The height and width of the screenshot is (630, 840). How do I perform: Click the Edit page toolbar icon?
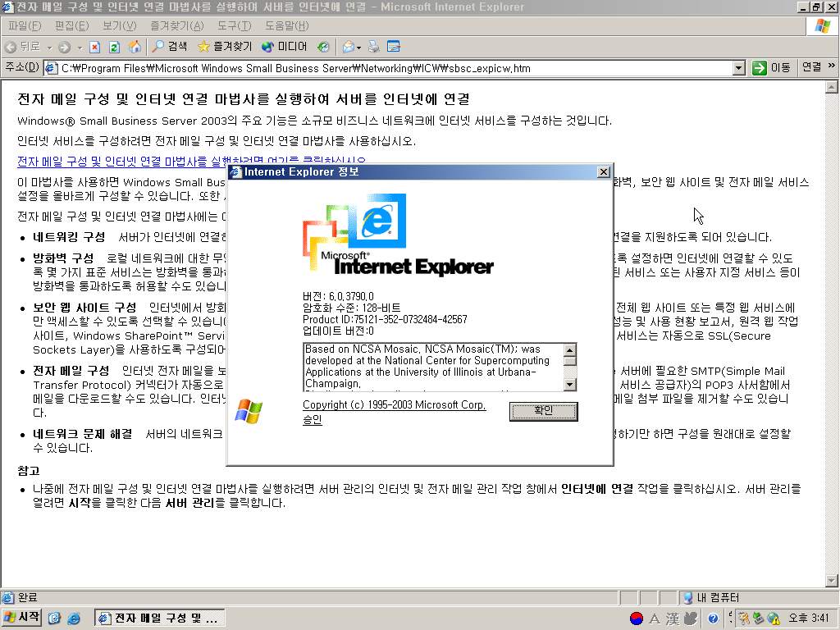(x=394, y=47)
